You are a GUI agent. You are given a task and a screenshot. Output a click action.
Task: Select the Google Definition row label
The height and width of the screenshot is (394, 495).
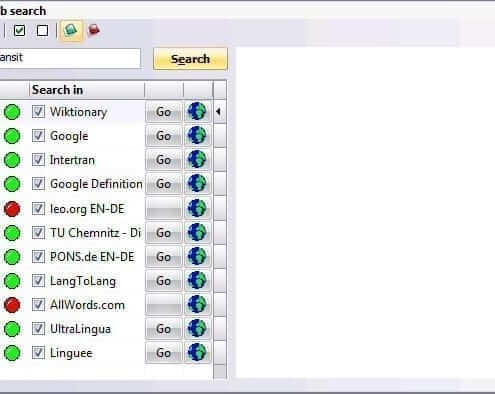[96, 184]
